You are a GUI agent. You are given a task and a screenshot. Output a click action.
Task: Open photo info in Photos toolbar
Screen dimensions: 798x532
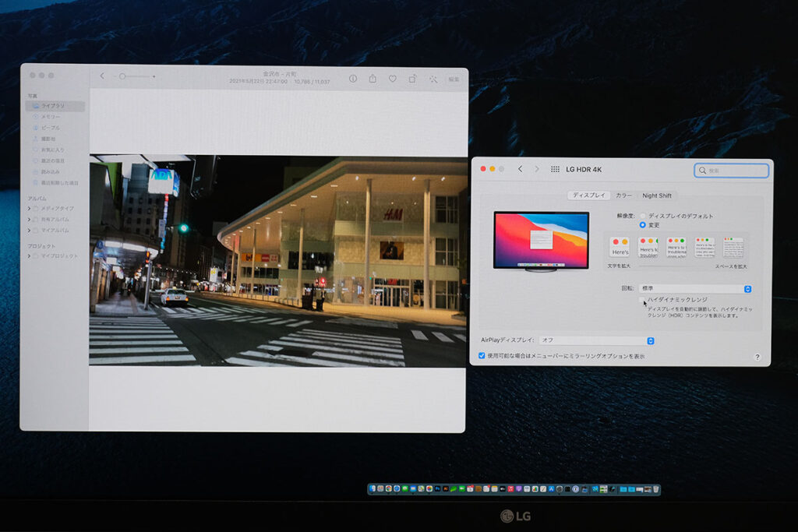(353, 79)
